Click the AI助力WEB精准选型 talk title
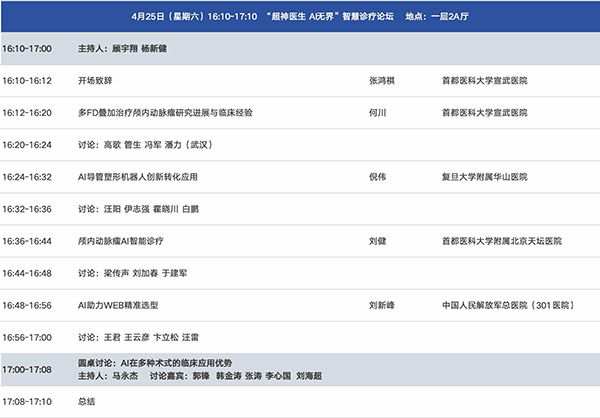This screenshot has width=600, height=418. click(118, 305)
